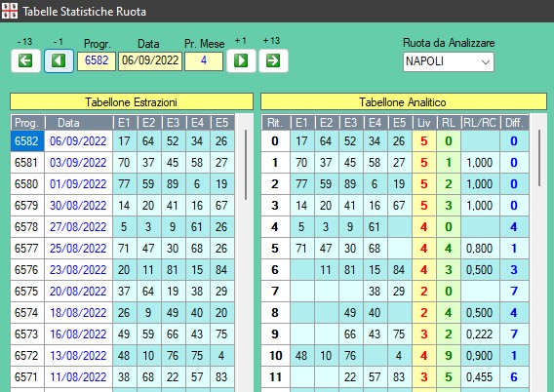Select draw row 6581
Screen dimensions: 554x392
tap(123, 163)
